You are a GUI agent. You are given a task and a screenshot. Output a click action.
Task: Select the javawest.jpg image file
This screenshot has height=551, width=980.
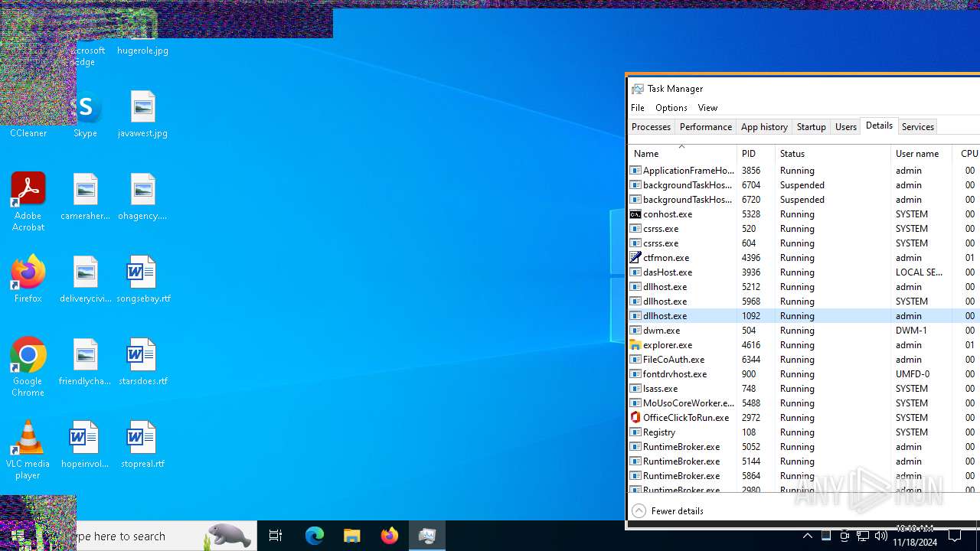(142, 115)
